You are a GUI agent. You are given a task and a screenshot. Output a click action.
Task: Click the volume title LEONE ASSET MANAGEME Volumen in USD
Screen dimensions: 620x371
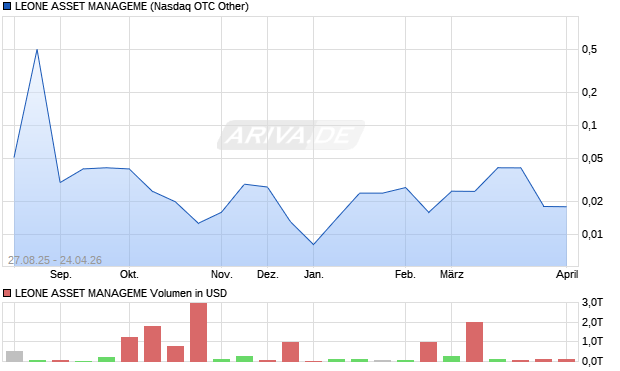(x=121, y=293)
